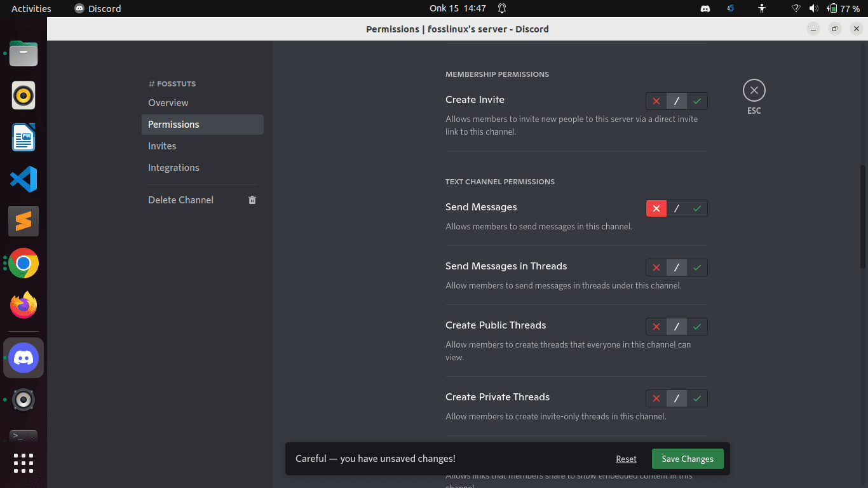
Task: Open the speaker app in the dock
Action: click(x=24, y=400)
